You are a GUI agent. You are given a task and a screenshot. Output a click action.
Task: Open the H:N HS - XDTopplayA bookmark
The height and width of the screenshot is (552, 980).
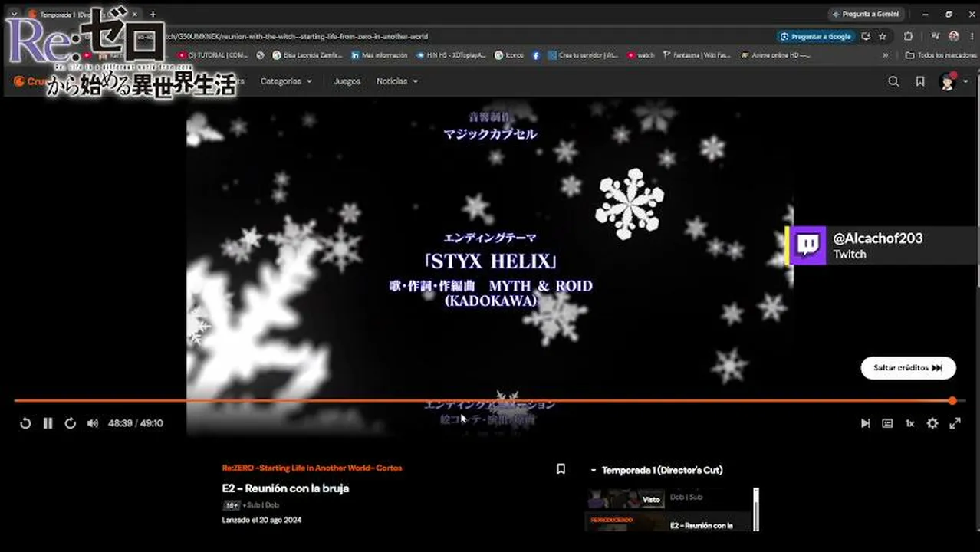(x=452, y=55)
